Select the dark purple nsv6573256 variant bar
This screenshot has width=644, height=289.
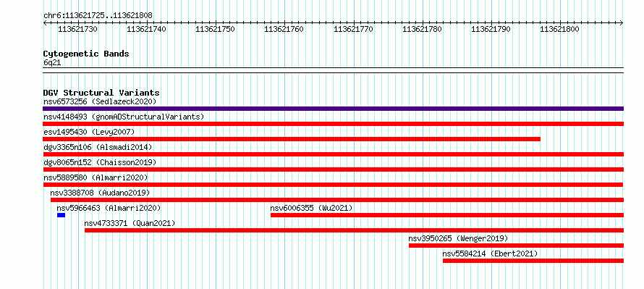click(x=333, y=109)
